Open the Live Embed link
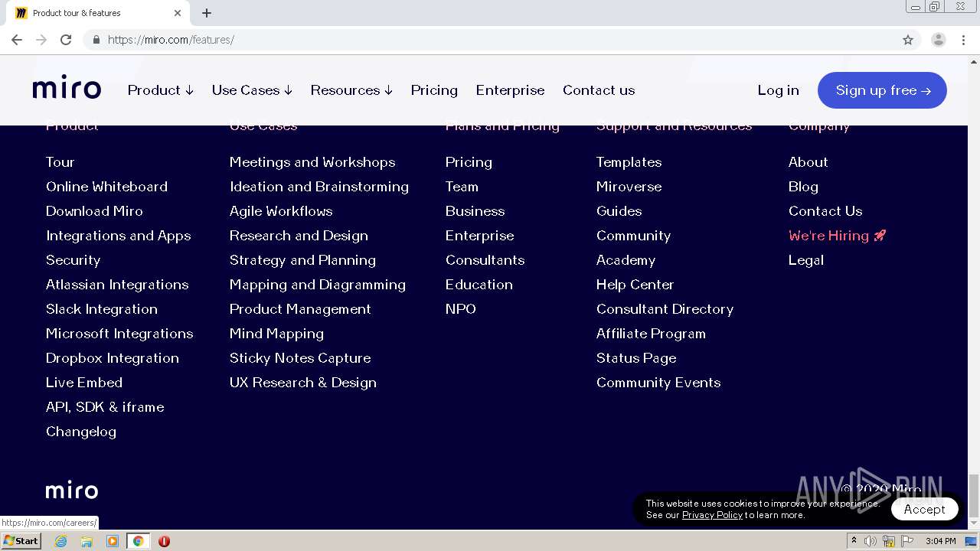 click(x=84, y=383)
